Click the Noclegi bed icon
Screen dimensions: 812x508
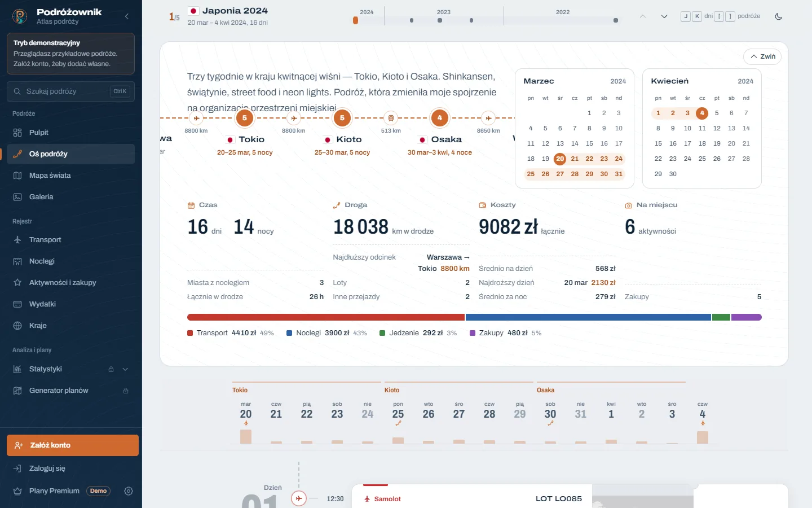pos(17,261)
